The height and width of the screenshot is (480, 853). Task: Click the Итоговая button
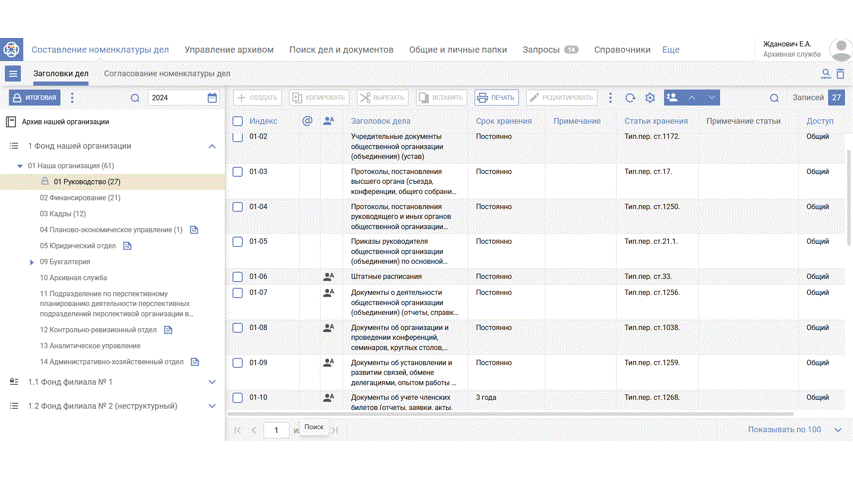(35, 98)
